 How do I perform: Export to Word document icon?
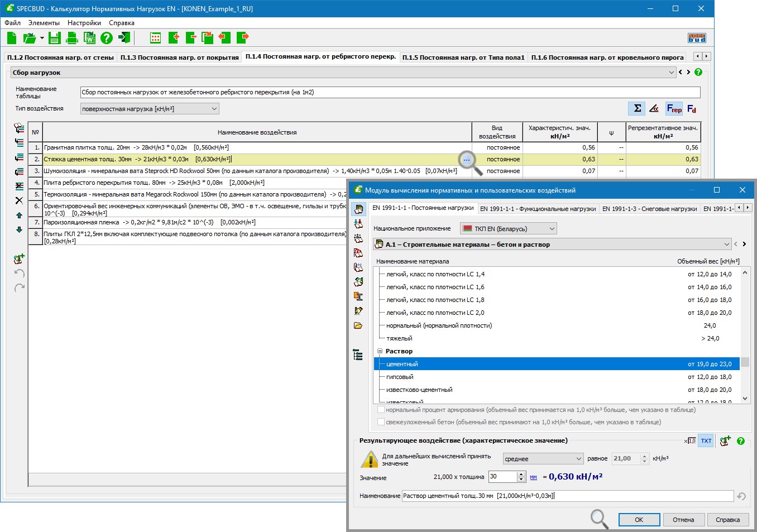click(x=89, y=38)
